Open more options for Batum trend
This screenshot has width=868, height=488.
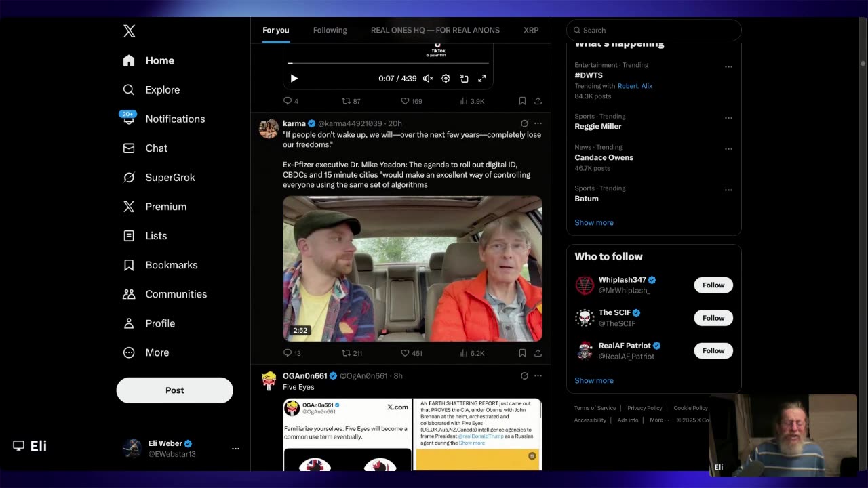tap(728, 190)
